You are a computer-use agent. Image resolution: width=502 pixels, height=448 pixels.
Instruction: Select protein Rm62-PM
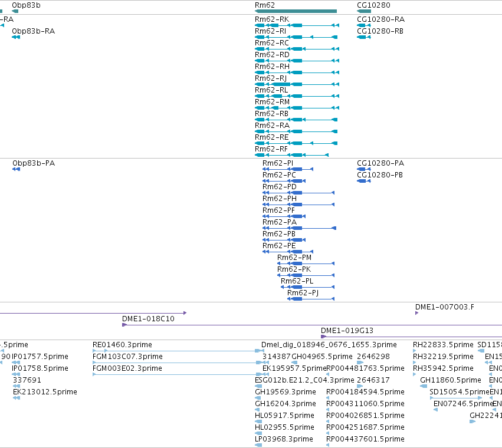[306, 263]
